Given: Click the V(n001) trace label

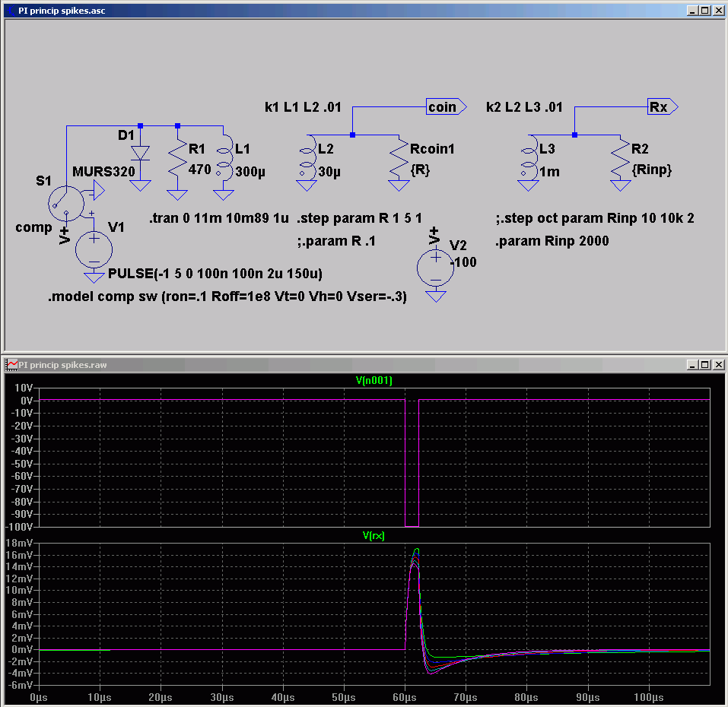Looking at the screenshot, I should coord(374,381).
